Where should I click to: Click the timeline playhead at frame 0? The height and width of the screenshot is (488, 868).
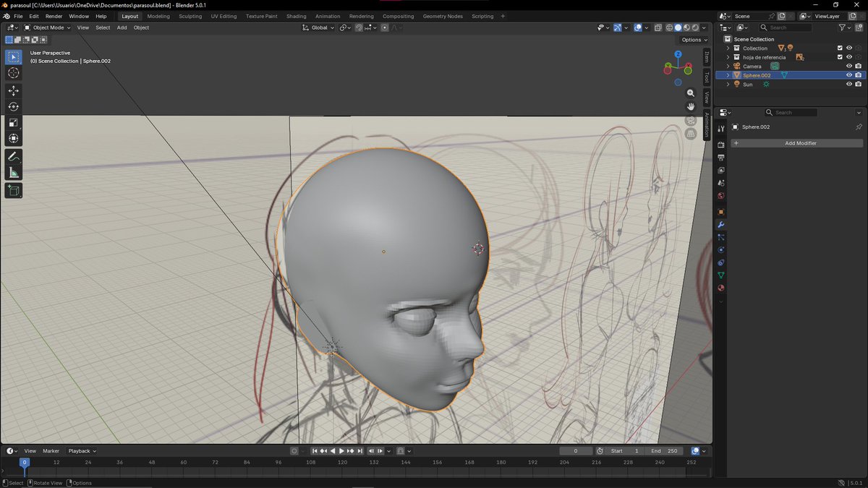pos(24,463)
